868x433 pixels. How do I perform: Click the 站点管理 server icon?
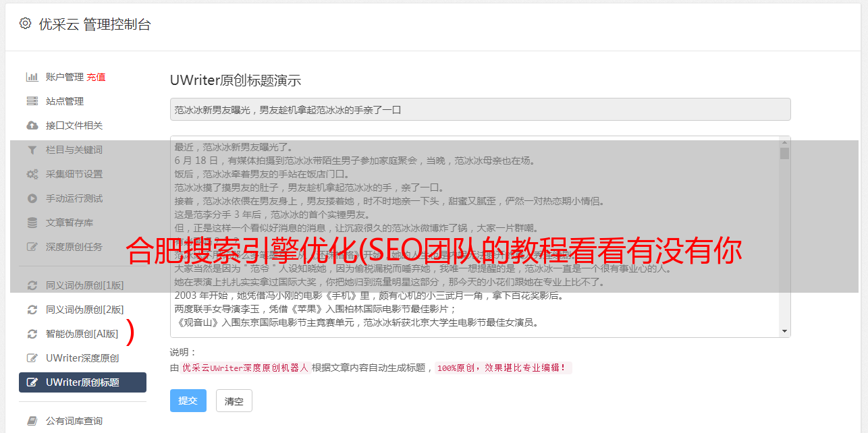(x=32, y=101)
